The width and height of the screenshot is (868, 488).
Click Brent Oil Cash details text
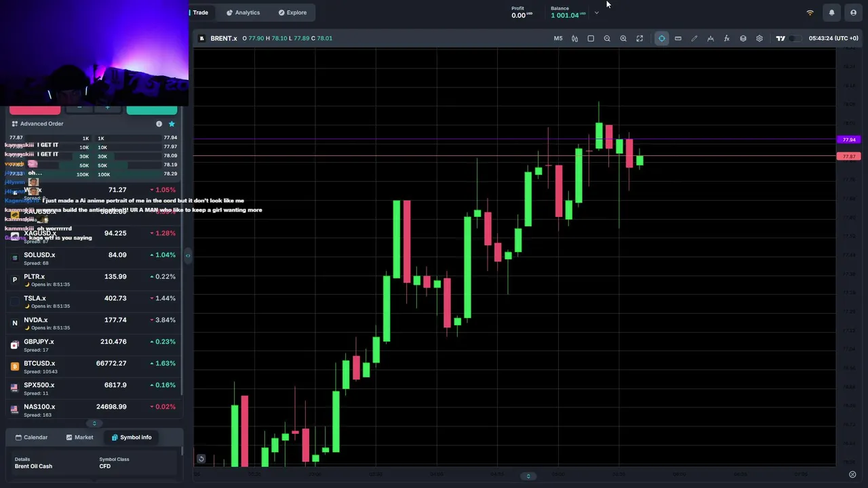click(33, 466)
